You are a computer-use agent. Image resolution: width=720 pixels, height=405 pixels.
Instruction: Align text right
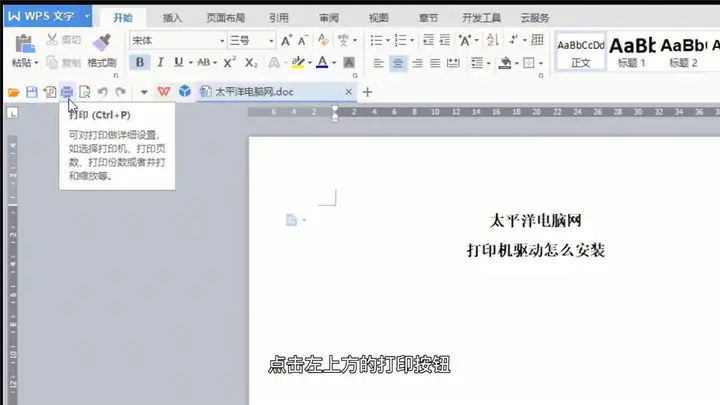point(417,63)
